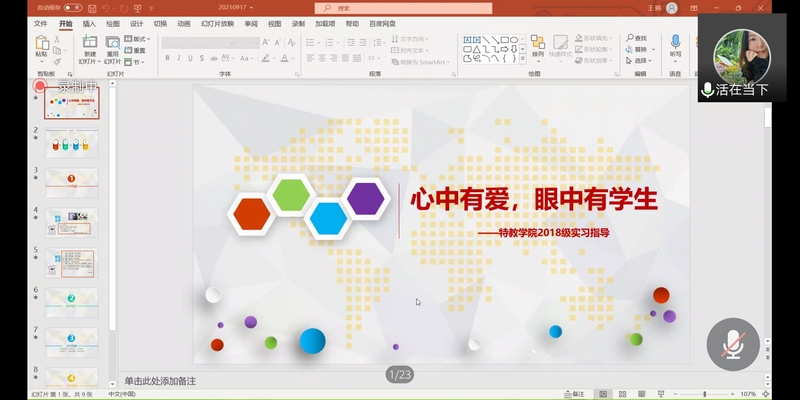
Task: Open the Slide Show (幻灯片放映) tab
Action: [x=216, y=23]
